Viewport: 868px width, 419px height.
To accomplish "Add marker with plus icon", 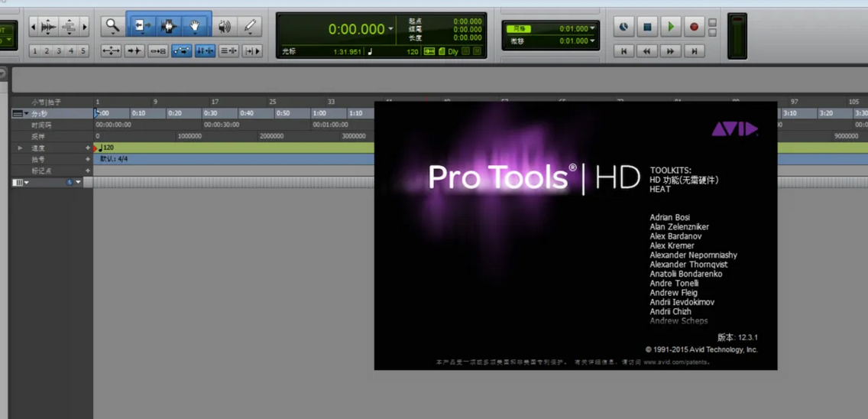I will click(87, 171).
